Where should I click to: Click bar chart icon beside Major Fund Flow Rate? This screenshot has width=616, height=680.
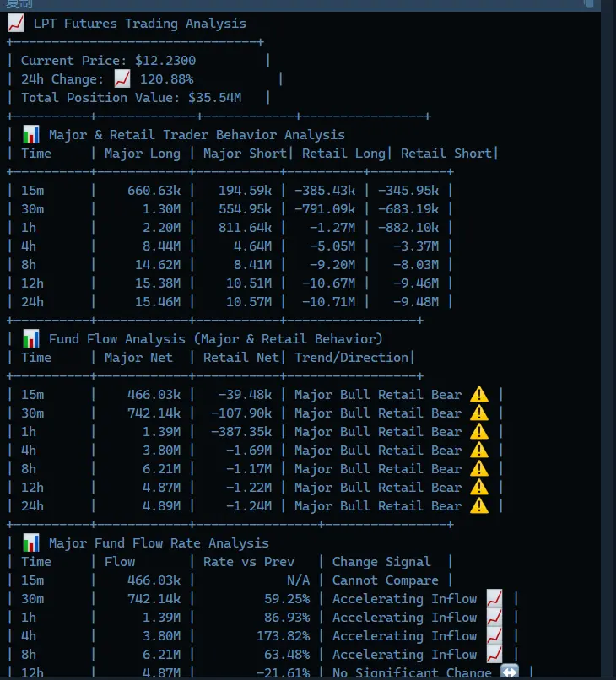point(31,543)
